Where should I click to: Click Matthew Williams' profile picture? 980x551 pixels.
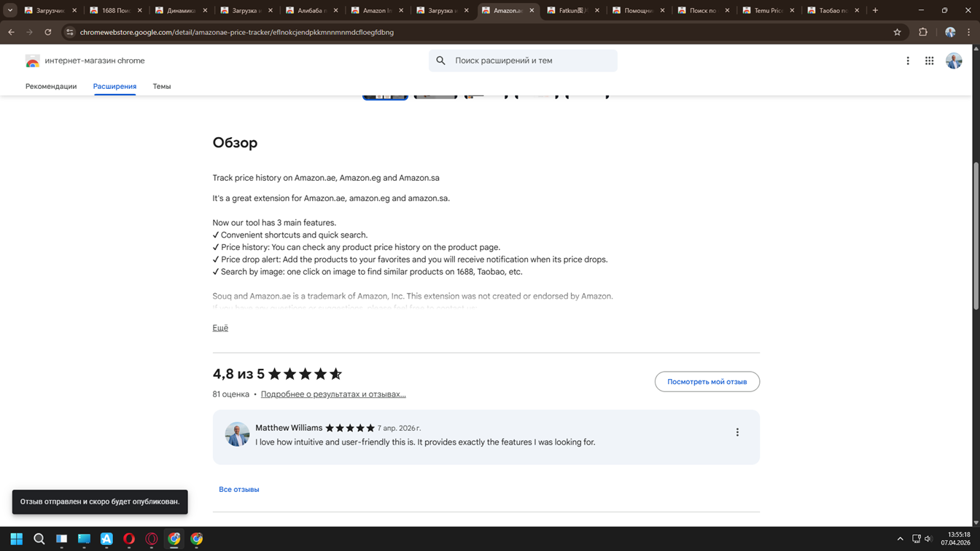(237, 434)
